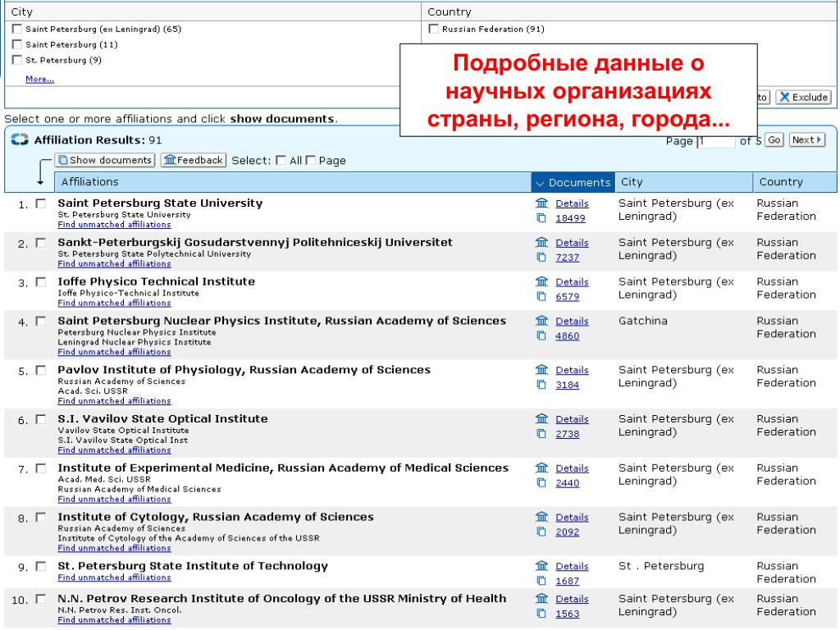The height and width of the screenshot is (630, 840).
Task: Click institution icon for Ioffe Physico Technical Institute
Action: pos(541,281)
